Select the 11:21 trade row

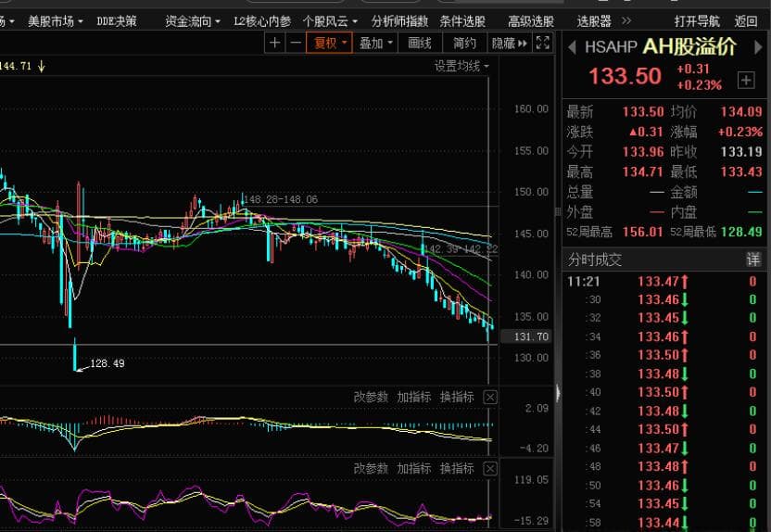pos(664,281)
